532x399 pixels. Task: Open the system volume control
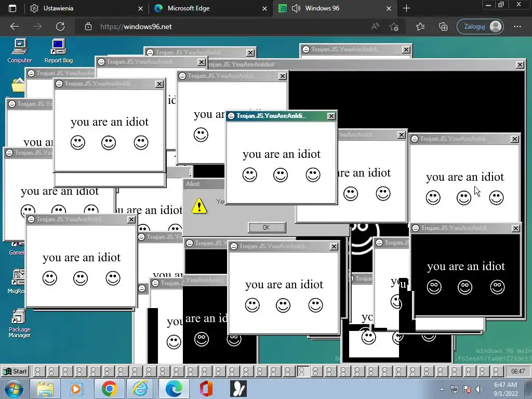pos(479,389)
